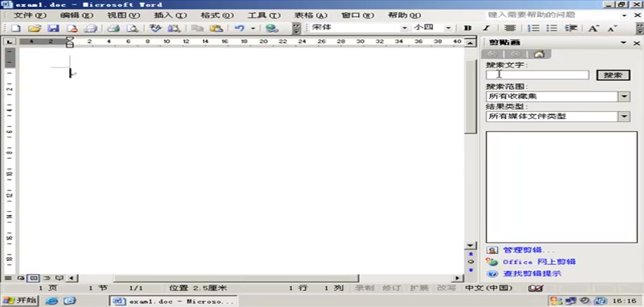
Task: Click the Permission icon next to Save
Action: 72,28
